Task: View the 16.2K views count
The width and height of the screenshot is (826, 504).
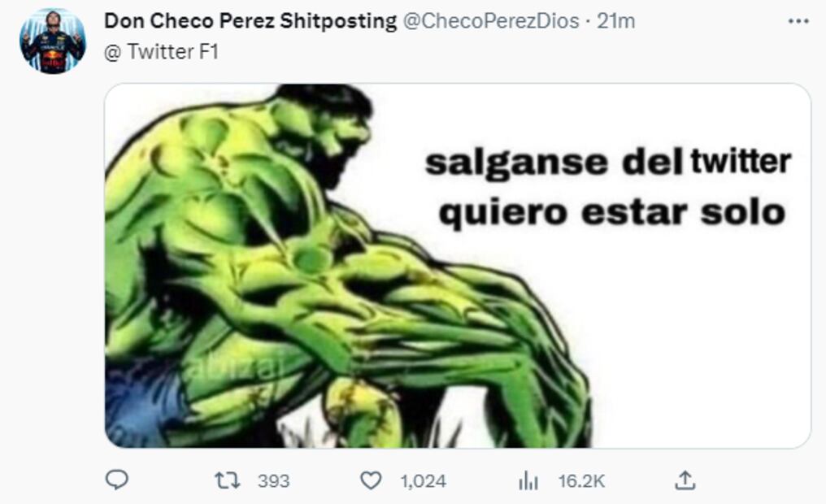Action: [581, 480]
